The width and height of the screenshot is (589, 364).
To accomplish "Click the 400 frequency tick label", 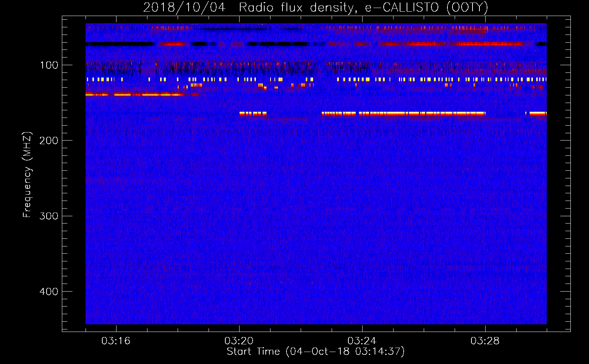I will [x=49, y=292].
